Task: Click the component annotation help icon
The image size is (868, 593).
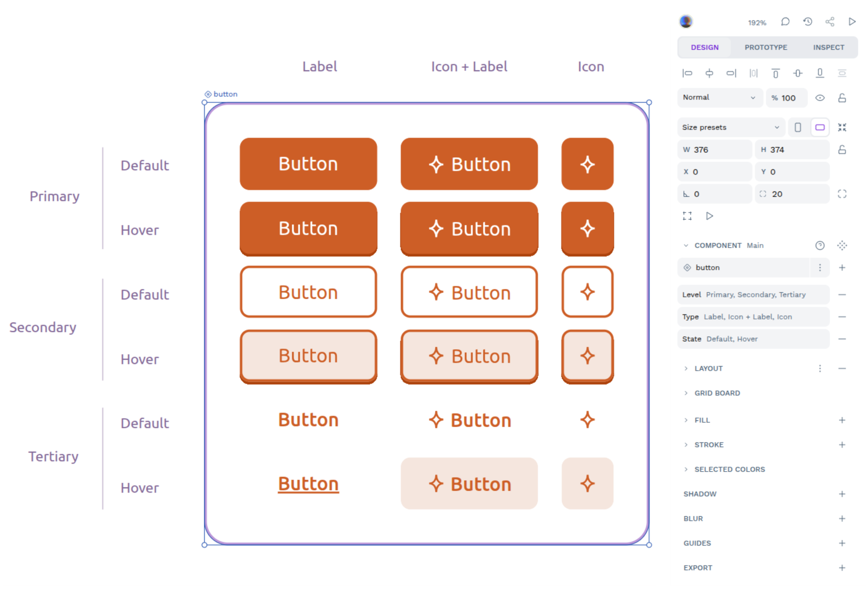Action: coord(820,245)
